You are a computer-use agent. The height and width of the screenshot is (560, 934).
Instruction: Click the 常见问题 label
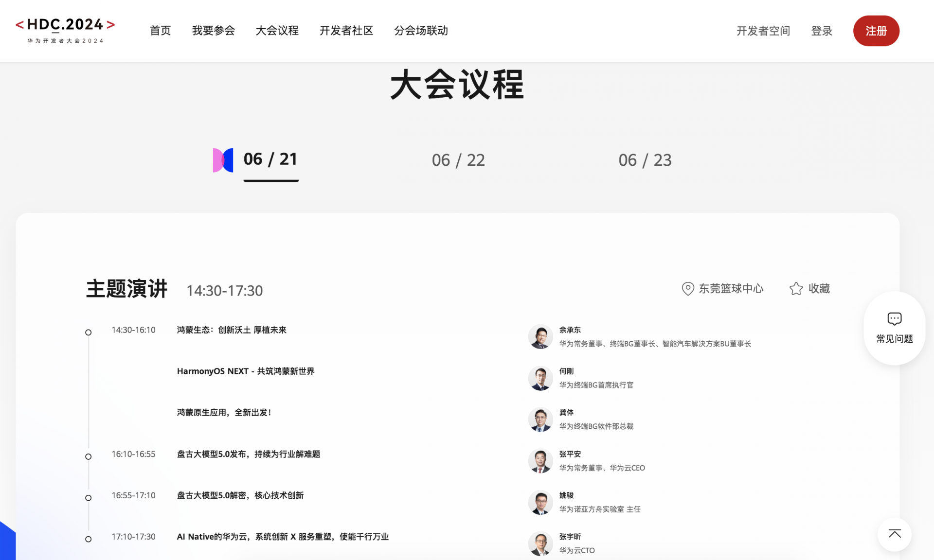pos(894,339)
